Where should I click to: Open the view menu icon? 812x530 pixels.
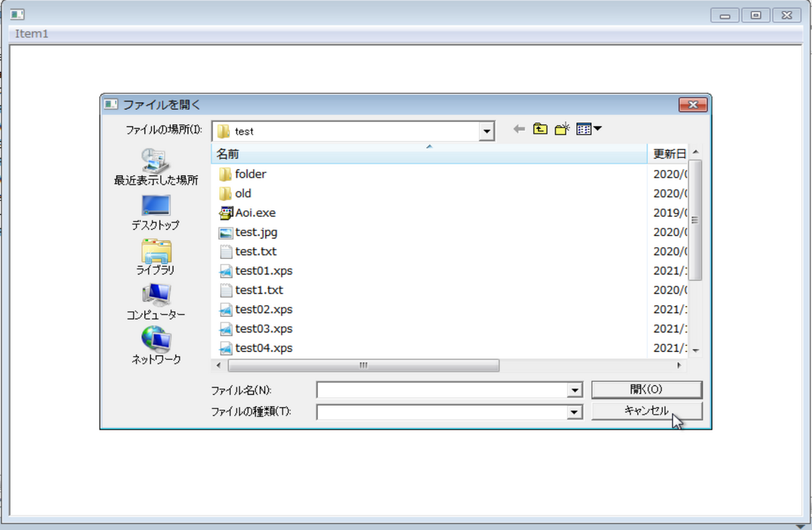(588, 129)
